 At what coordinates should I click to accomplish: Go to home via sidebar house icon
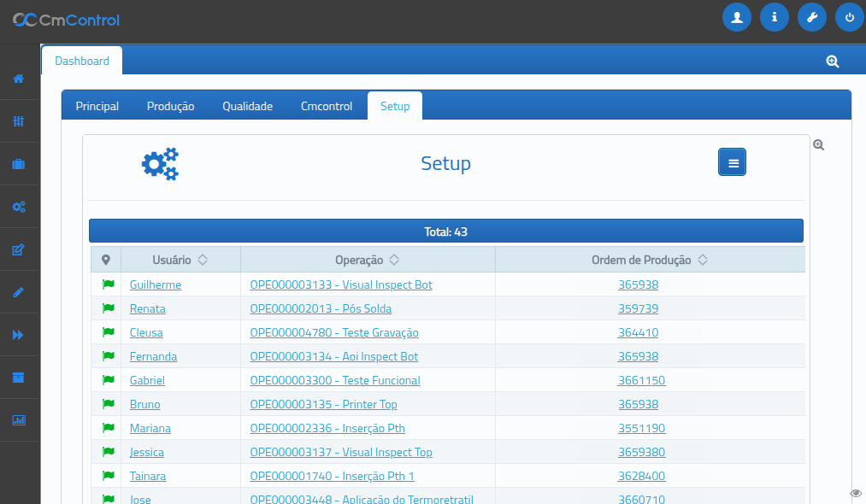pos(19,79)
